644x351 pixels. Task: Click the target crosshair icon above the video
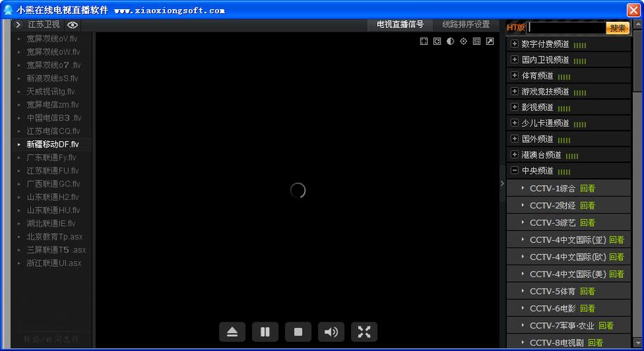464,41
